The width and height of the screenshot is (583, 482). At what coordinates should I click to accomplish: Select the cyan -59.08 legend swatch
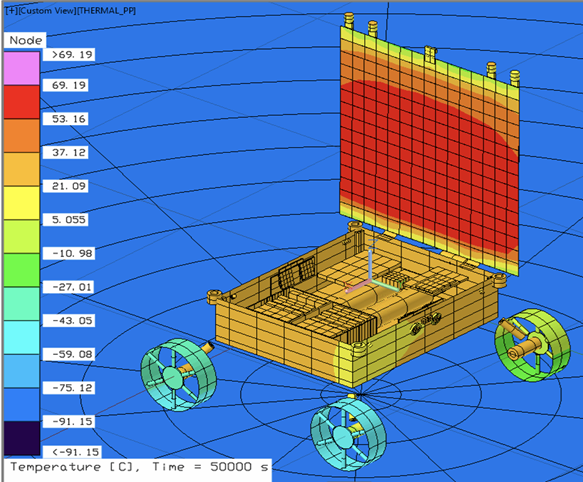click(x=22, y=338)
